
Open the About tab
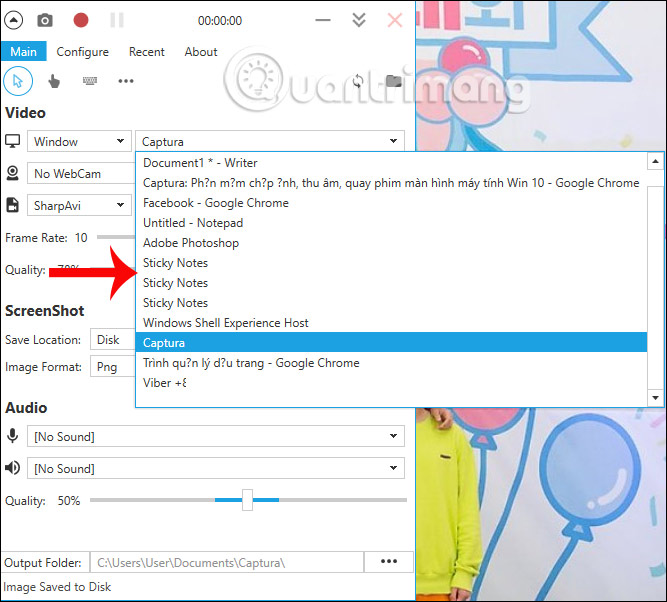pos(201,51)
